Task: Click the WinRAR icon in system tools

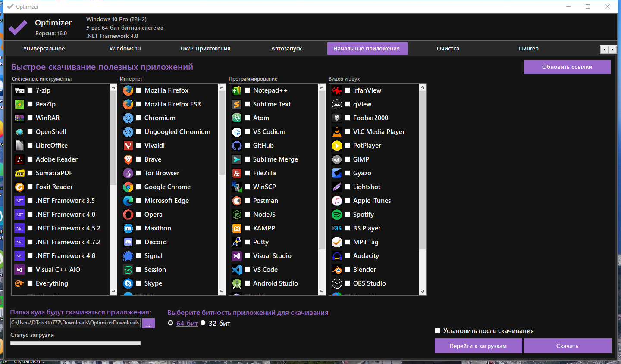Action: [x=19, y=118]
